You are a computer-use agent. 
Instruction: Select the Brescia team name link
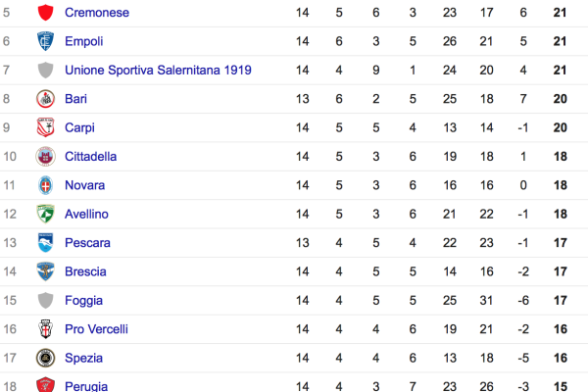point(85,271)
